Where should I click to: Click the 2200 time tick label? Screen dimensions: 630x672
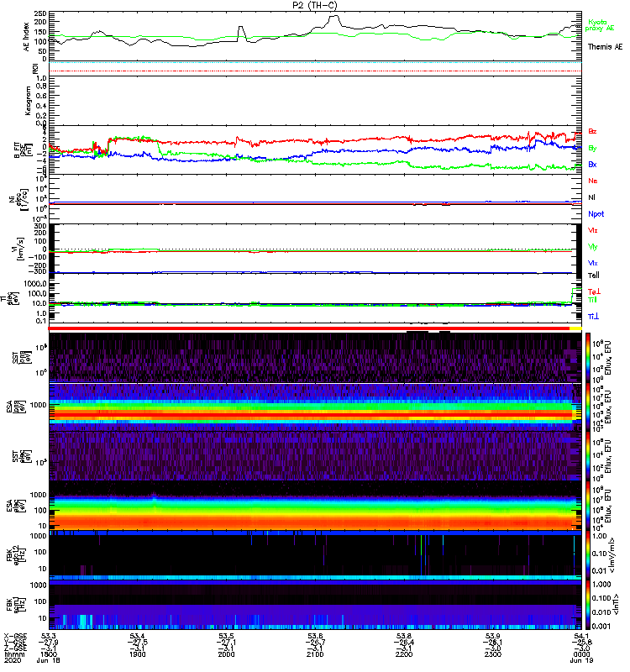[404, 654]
